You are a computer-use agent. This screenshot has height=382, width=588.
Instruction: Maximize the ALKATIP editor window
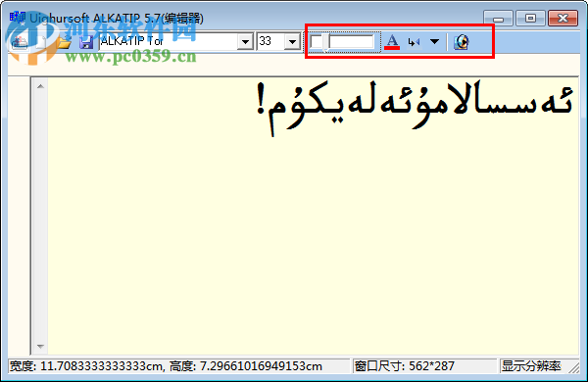point(530,19)
